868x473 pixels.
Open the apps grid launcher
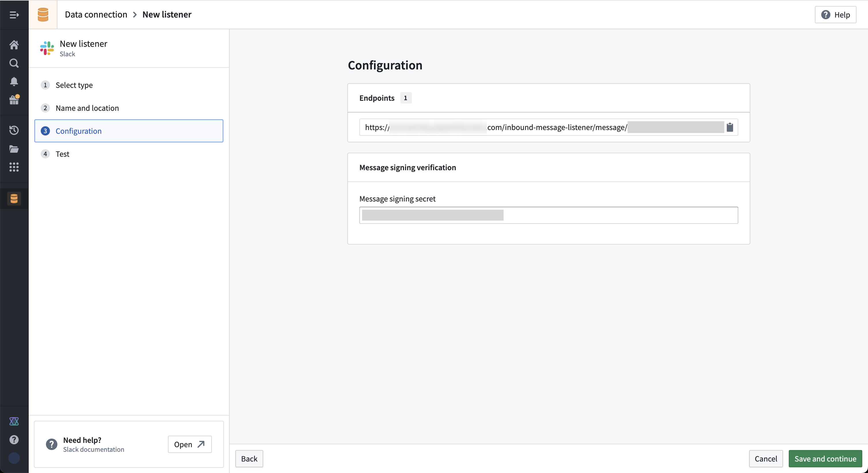(x=14, y=167)
